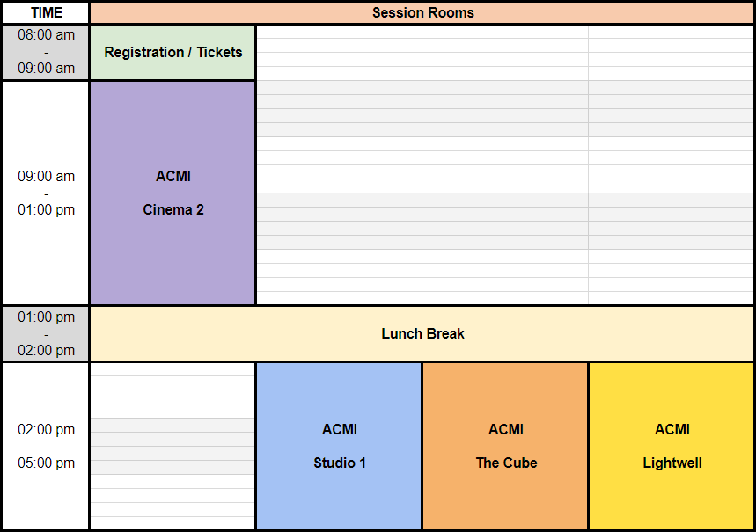Select the empty morning area directly above Studio 1

tap(339, 193)
